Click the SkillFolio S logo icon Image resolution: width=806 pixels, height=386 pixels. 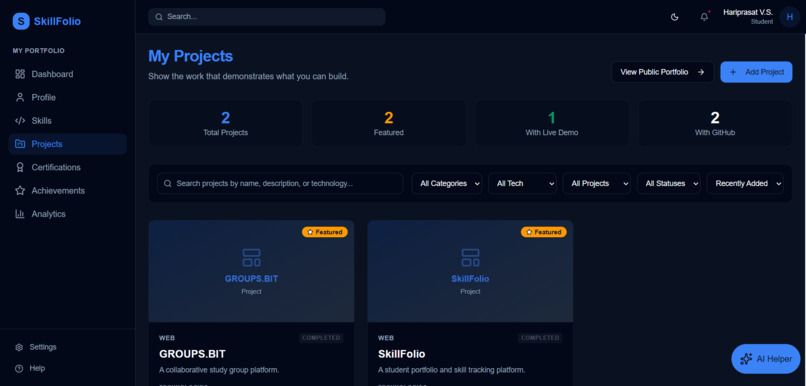click(21, 21)
